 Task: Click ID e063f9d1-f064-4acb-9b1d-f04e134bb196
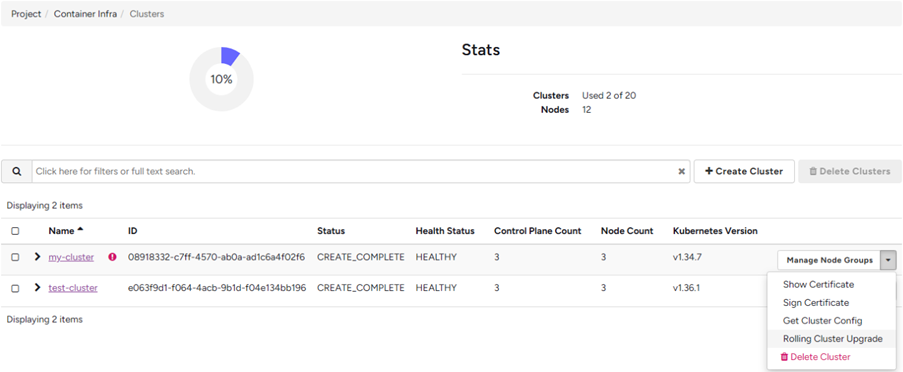coord(217,288)
